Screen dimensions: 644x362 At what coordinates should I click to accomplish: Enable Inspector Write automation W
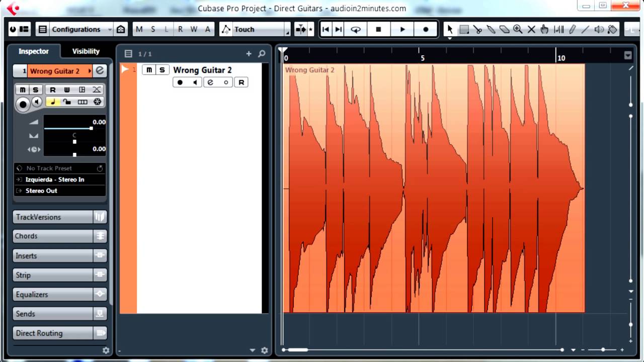click(67, 89)
